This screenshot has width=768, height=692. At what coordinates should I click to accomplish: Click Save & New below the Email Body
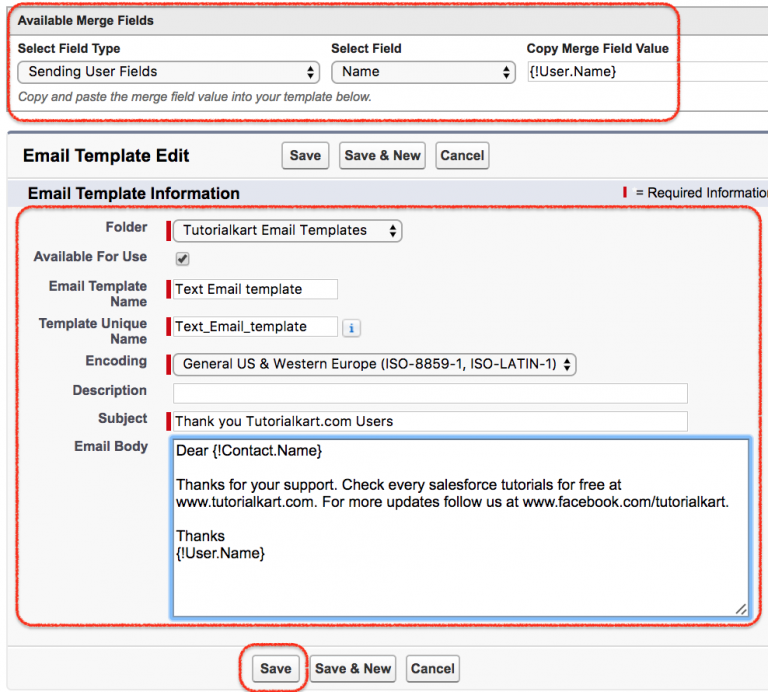[353, 669]
